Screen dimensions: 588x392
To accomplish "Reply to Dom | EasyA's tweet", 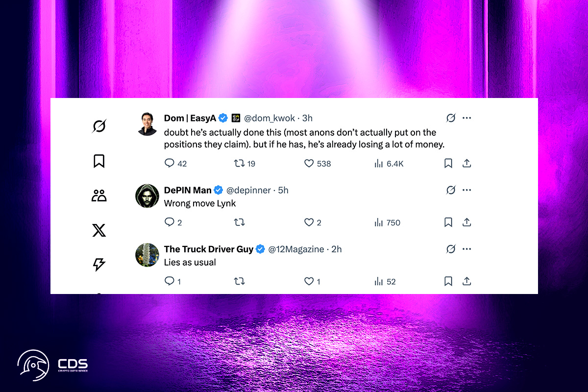I will click(170, 163).
